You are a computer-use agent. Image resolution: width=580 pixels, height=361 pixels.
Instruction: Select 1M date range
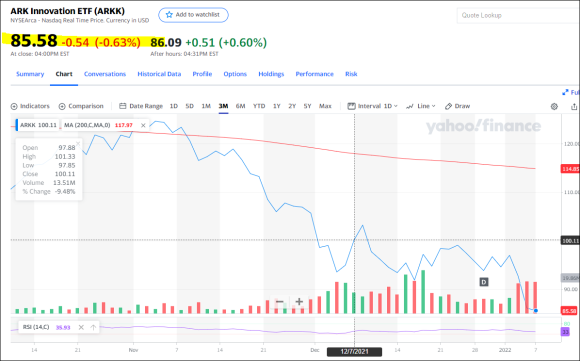tap(206, 106)
